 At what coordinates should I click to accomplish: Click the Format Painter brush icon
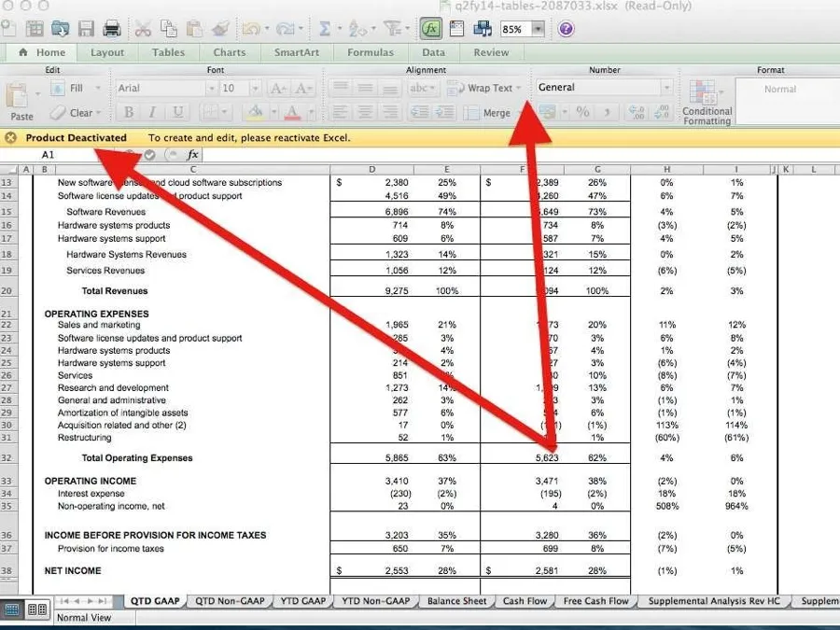(x=221, y=29)
